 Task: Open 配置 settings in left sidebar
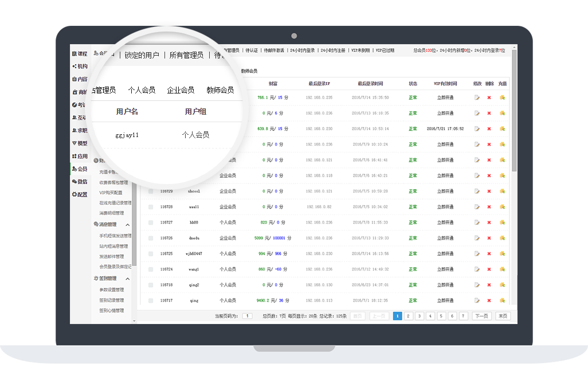click(x=80, y=194)
